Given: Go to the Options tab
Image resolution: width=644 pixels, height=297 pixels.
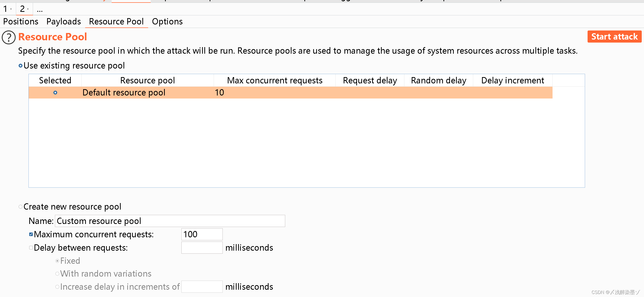Looking at the screenshot, I should point(167,22).
